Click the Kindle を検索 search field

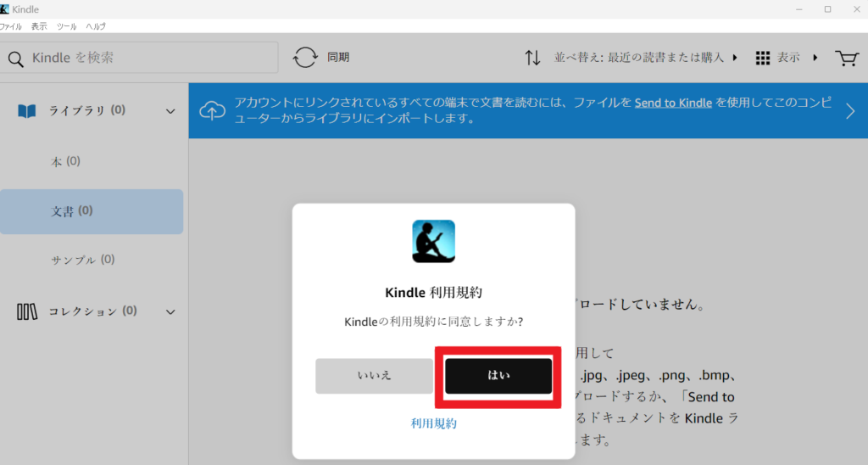click(139, 58)
